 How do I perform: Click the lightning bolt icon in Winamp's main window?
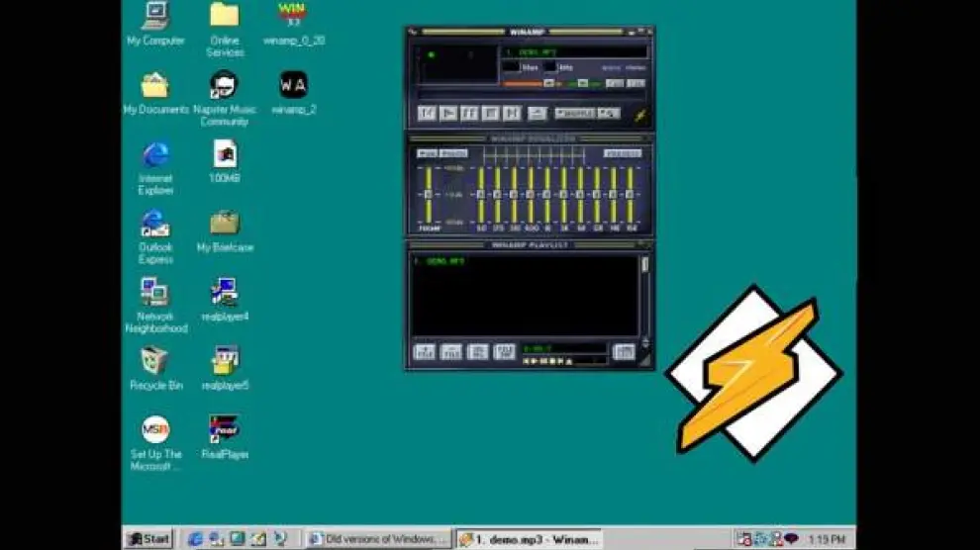point(639,115)
